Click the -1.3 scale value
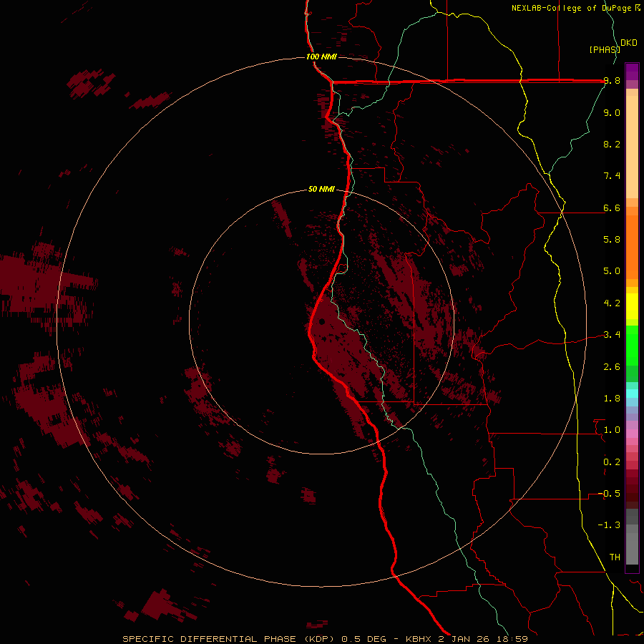Viewport: 644px width, 644px height. pyautogui.click(x=609, y=525)
